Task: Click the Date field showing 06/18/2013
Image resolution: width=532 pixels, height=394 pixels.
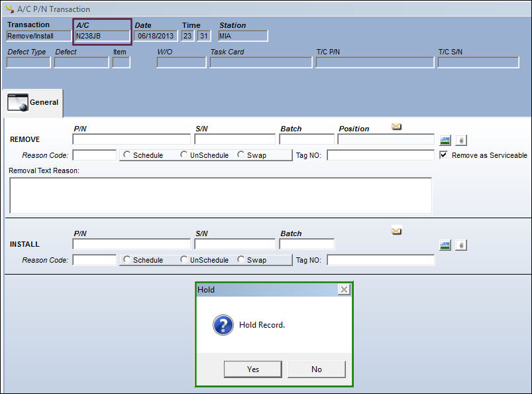Action: point(156,36)
